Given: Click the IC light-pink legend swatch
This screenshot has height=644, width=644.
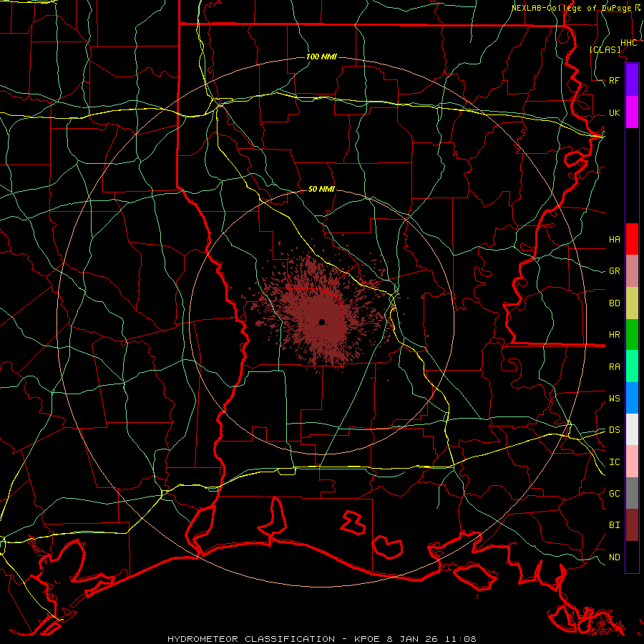Looking at the screenshot, I should pyautogui.click(x=632, y=462).
